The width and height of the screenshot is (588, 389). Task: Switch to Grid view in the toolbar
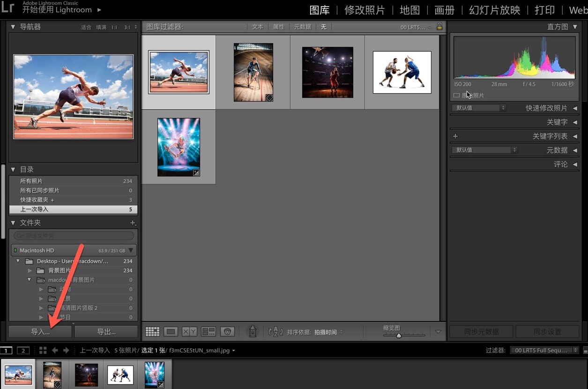click(x=152, y=331)
